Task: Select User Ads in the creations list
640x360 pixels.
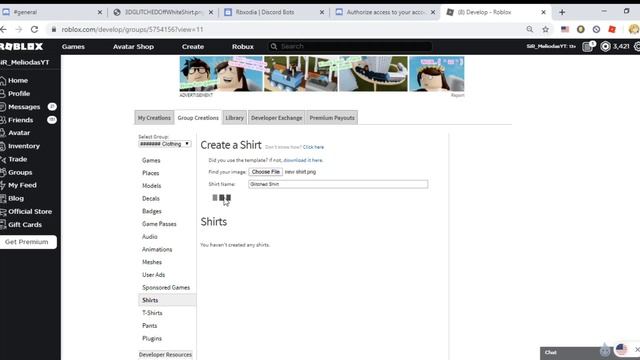Action: coord(153,275)
